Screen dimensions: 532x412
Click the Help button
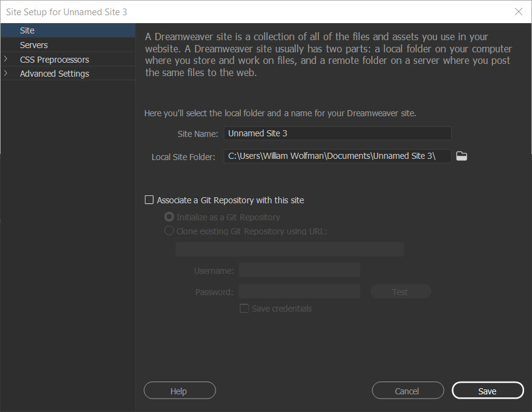tap(180, 391)
